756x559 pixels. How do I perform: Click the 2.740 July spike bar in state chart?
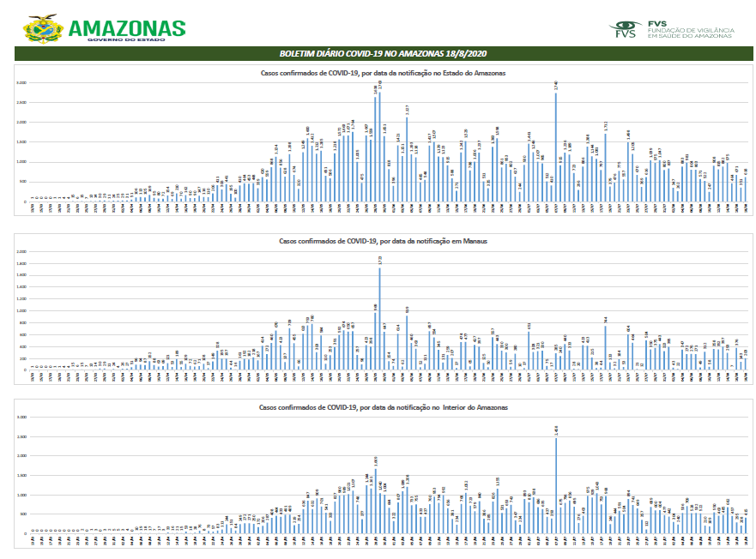coord(556,146)
